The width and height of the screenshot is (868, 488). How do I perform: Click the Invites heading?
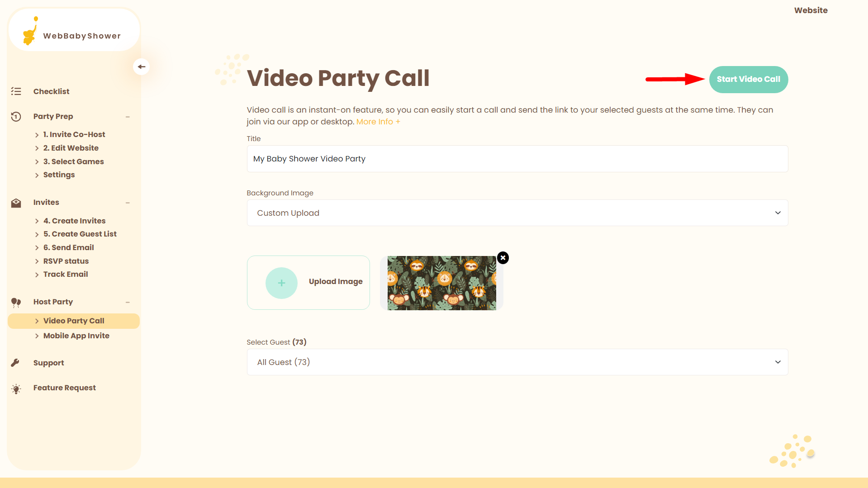46,202
